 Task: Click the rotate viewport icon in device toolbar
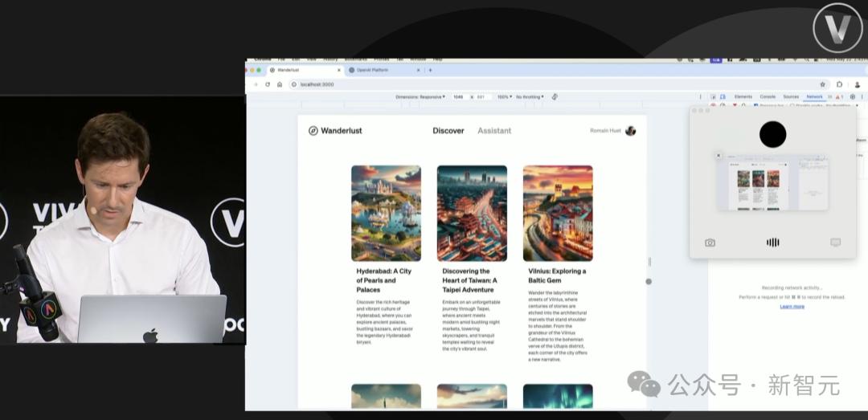tap(555, 97)
